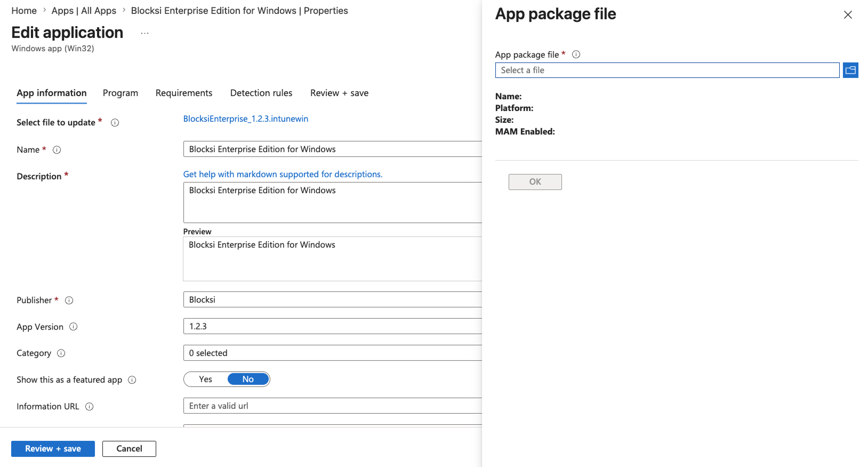The height and width of the screenshot is (467, 868).
Task: Go to Home in the breadcrumb
Action: (24, 11)
